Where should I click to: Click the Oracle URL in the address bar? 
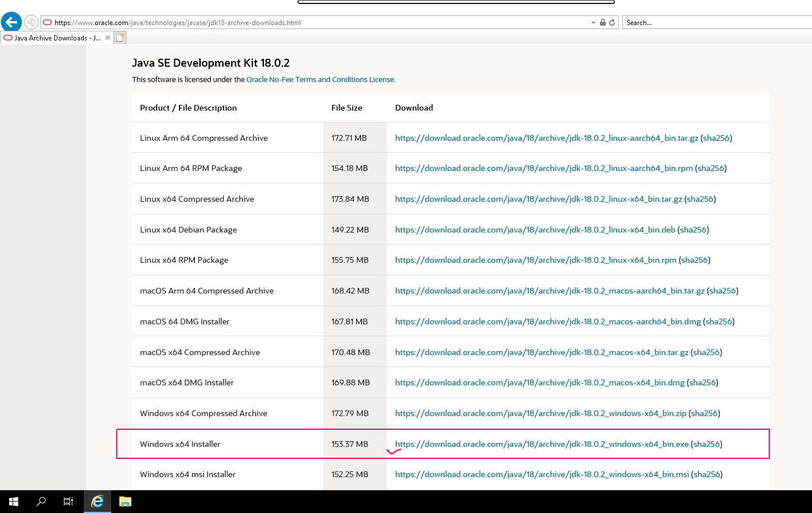(x=178, y=23)
